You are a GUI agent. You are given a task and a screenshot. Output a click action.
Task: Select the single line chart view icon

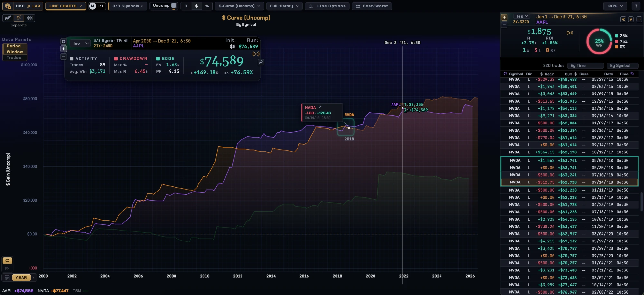(8, 18)
